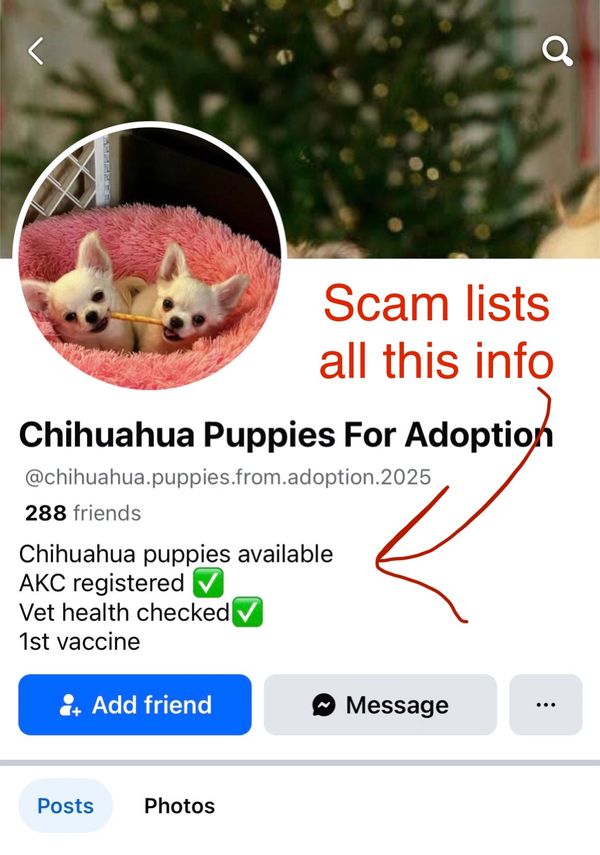The image size is (600, 855).
Task: Tap the back arrow icon
Action: pos(35,51)
